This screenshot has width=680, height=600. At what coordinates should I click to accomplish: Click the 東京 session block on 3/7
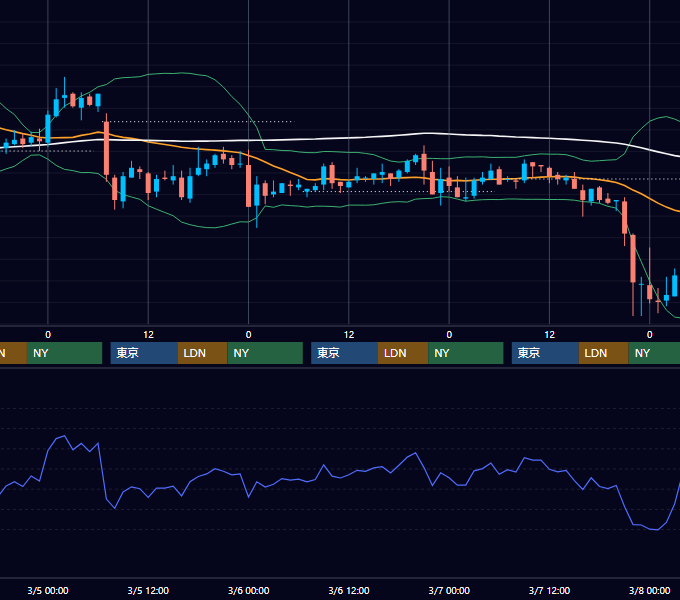pos(545,353)
